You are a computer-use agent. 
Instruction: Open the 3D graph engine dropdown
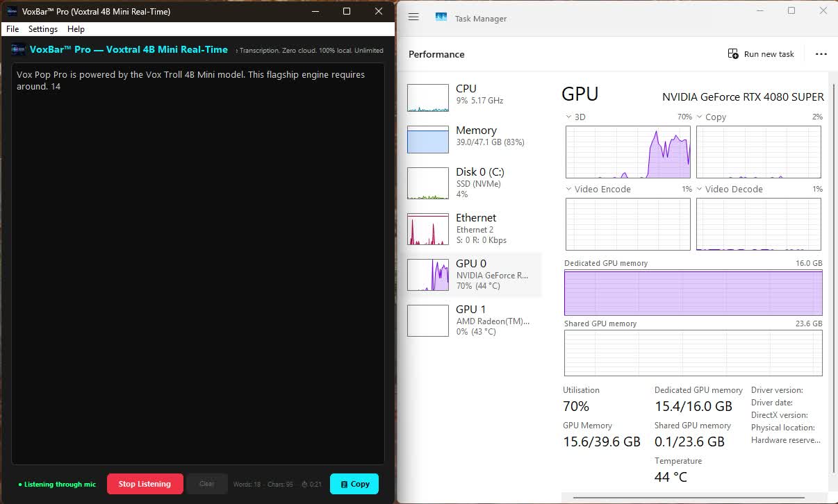569,117
